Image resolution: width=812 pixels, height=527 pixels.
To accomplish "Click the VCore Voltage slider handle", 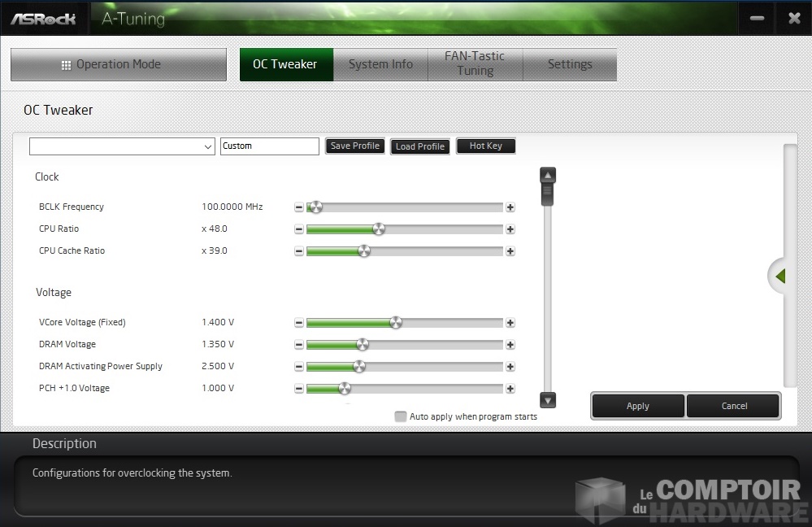I will 396,323.
